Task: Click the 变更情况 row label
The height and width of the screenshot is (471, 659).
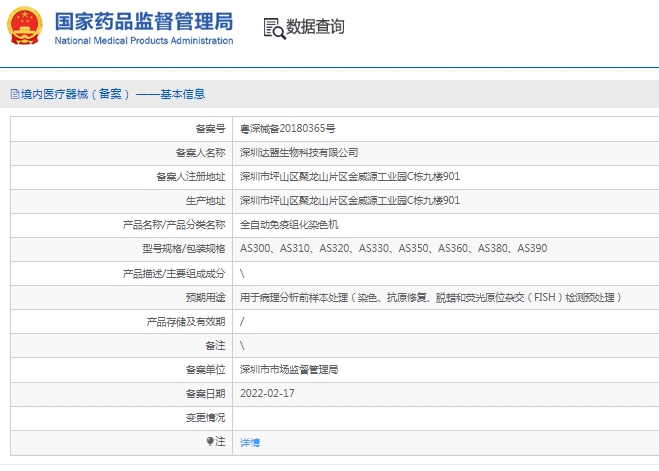Action: (206, 418)
